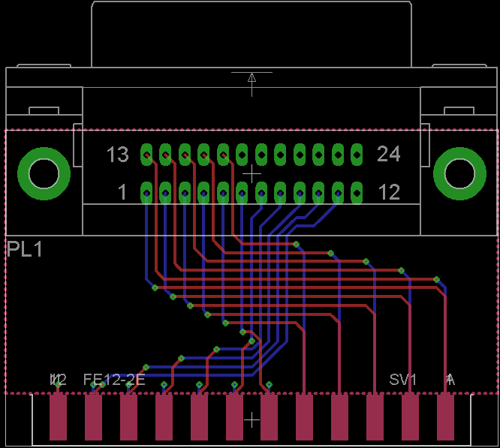The width and height of the screenshot is (500, 448).
Task: Select the rightmost SV1 edge finger pad
Action: point(445,417)
